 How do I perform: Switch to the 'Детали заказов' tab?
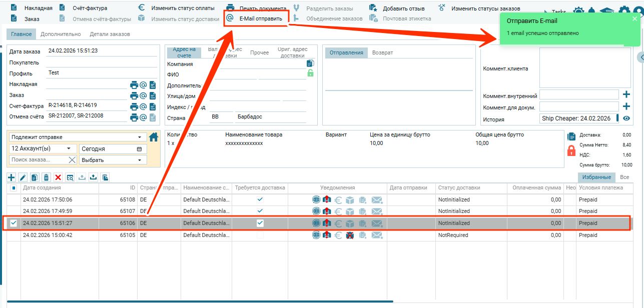[x=110, y=34]
